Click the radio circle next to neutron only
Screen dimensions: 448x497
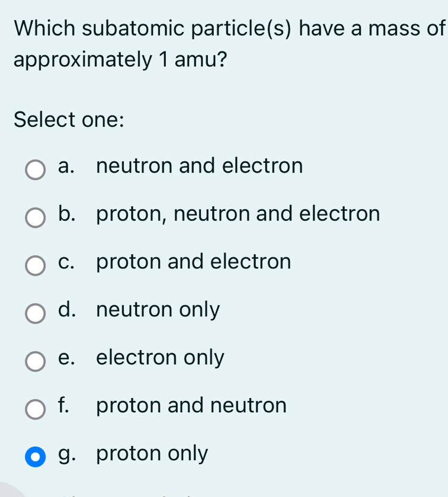click(34, 313)
